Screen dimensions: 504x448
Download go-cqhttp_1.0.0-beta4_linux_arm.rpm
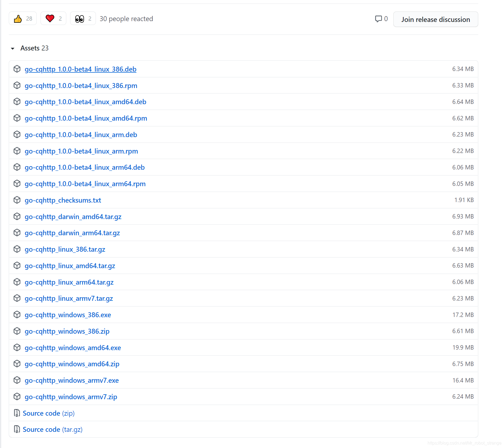81,151
